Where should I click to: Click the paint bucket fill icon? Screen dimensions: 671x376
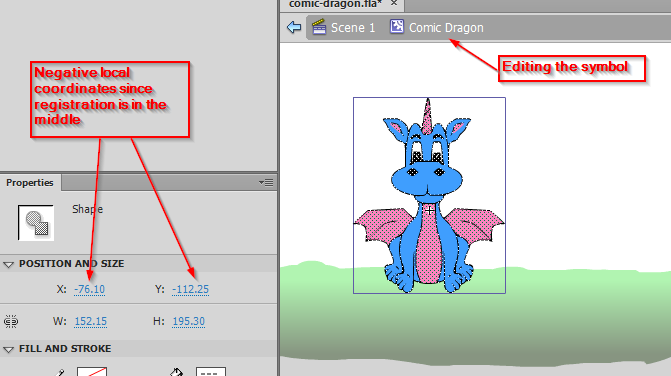coord(176,372)
